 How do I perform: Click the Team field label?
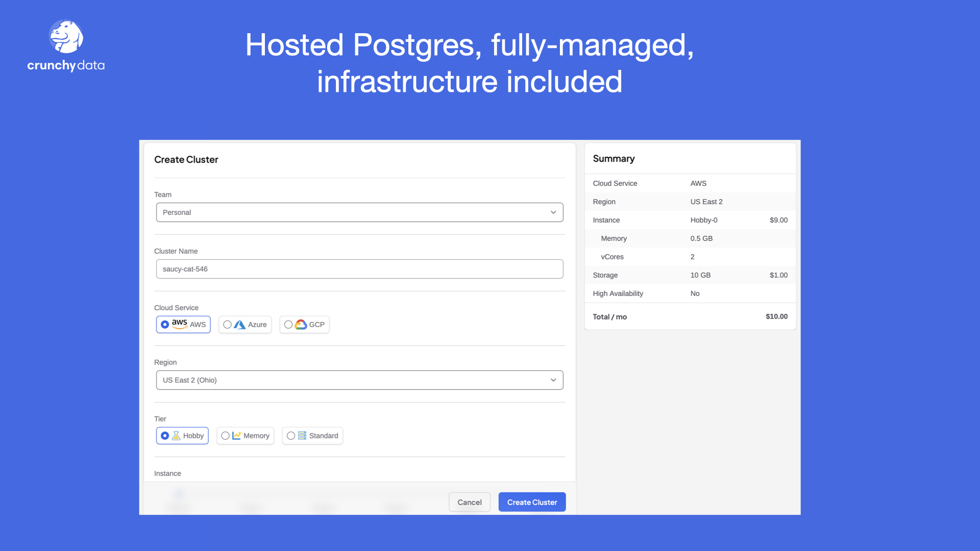coord(163,194)
